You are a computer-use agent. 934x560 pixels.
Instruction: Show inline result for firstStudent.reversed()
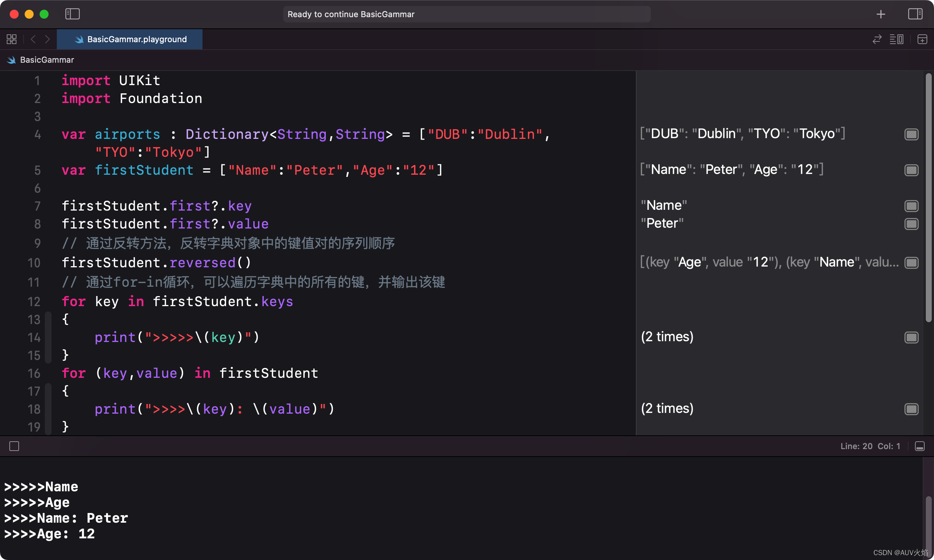911,263
